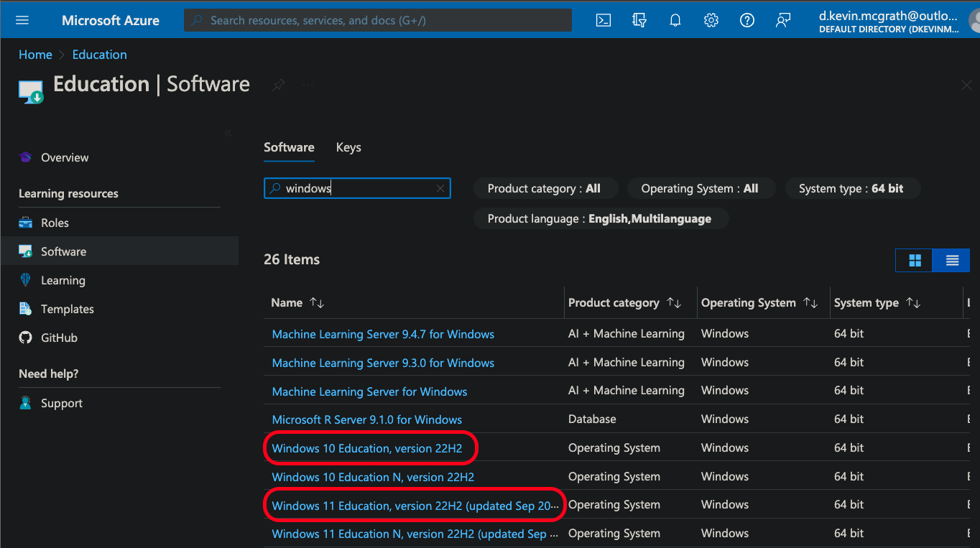Viewport: 980px width, 548px height.
Task: Pin the Education Software blade
Action: click(278, 85)
